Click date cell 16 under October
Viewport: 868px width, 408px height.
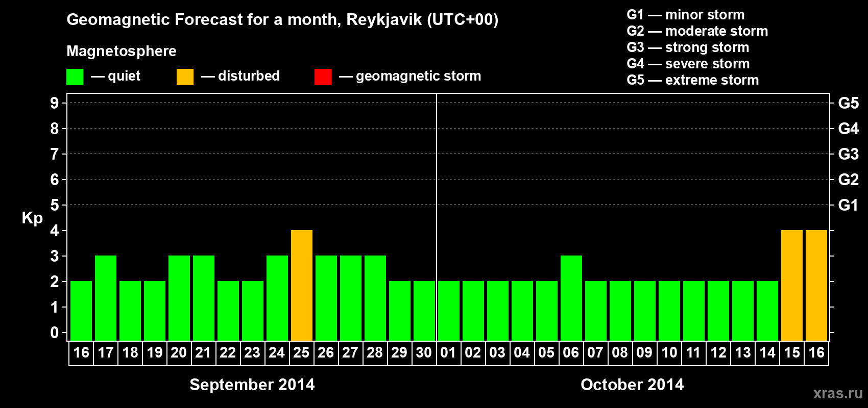(816, 353)
